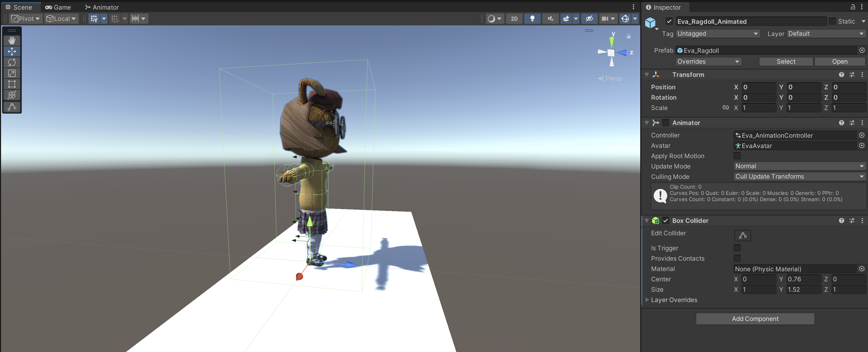Switch to the Animator tab

pos(102,7)
